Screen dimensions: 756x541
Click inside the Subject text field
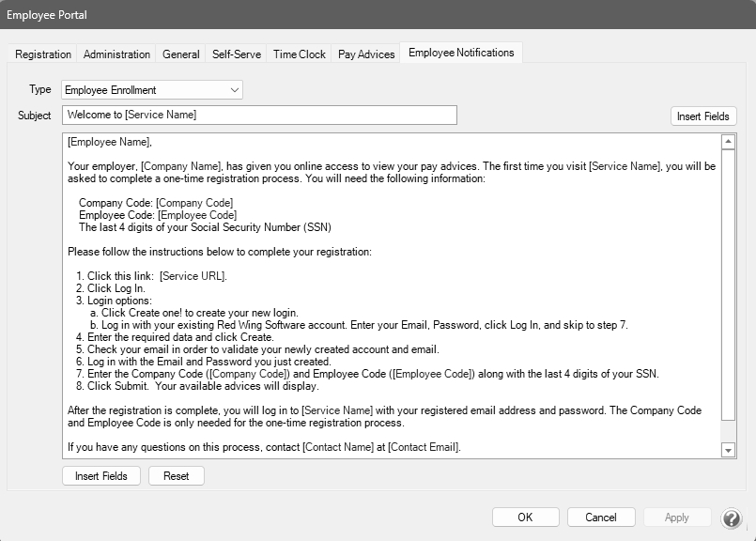pos(259,115)
